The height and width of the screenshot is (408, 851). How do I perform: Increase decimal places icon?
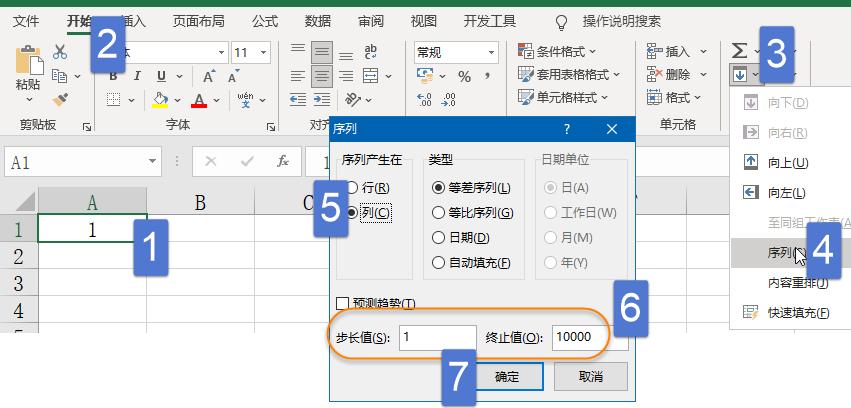click(x=424, y=100)
